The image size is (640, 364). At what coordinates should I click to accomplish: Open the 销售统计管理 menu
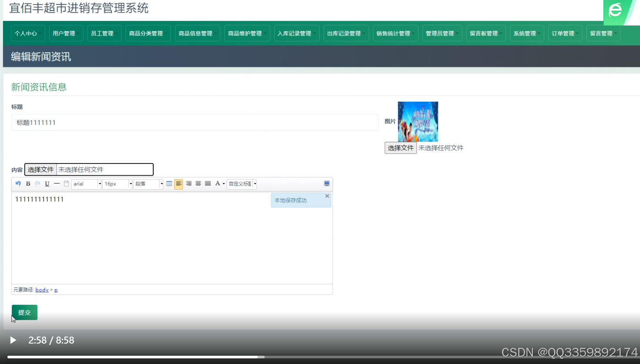point(395,33)
